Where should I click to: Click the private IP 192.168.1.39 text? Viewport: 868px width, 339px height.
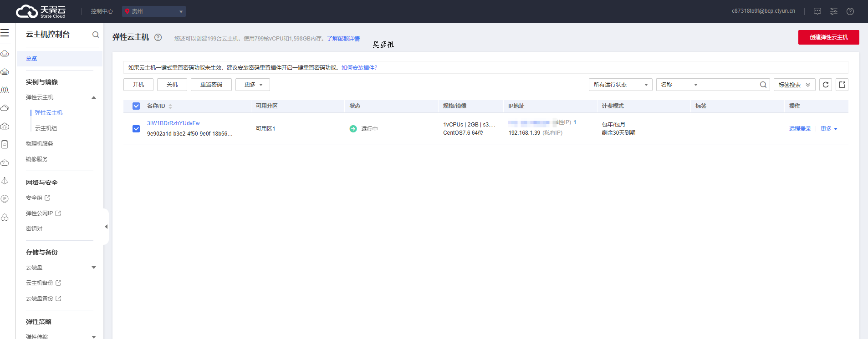524,133
